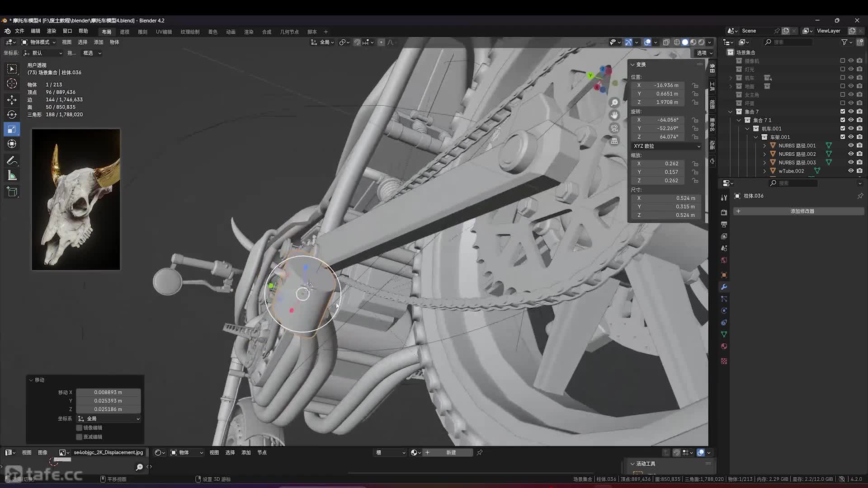Click the 新建 button in node editor
Viewport: 868px width, 488px height.
(451, 452)
